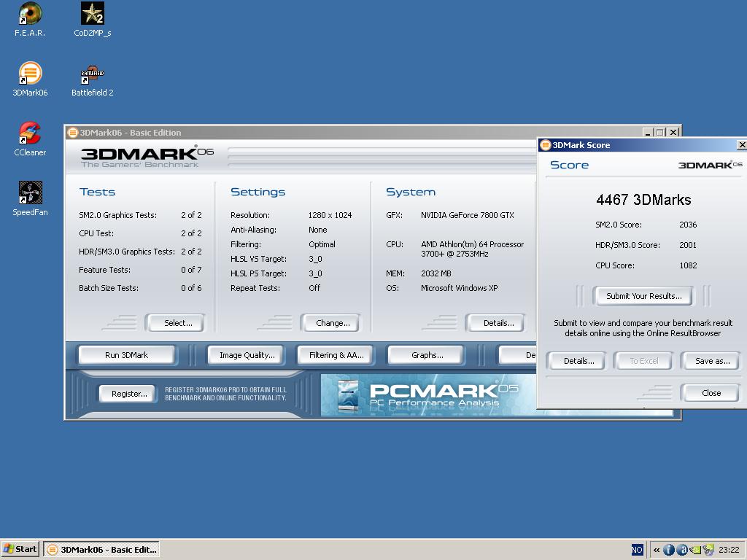Screen dimensions: 747x560
Task: Select the SpeedFan desktop icon
Action: pyautogui.click(x=30, y=198)
